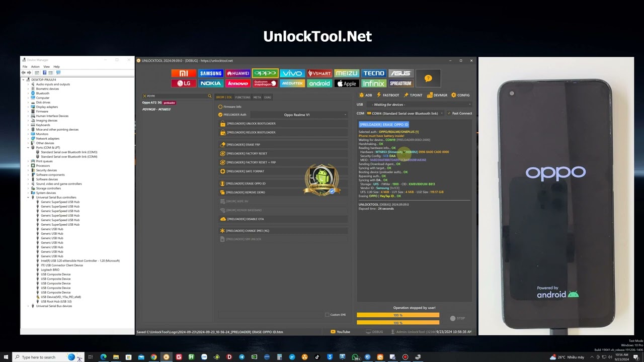Screen dimensions: 644x362
Task: Select the Lenovo brand icon
Action: tap(237, 83)
